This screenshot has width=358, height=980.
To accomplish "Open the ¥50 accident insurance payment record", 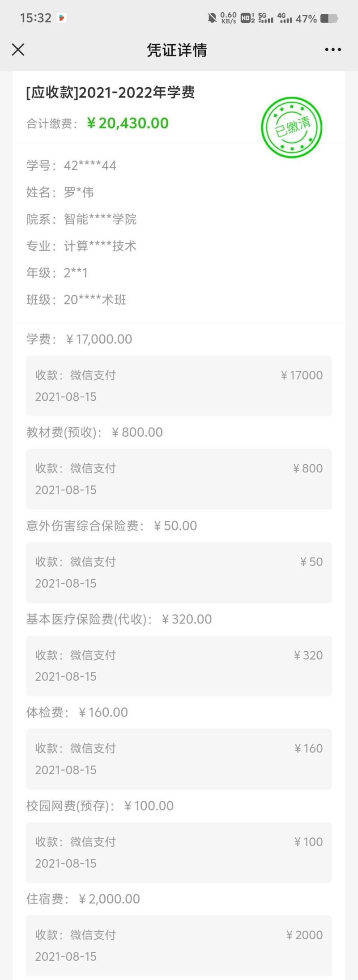I will (179, 573).
